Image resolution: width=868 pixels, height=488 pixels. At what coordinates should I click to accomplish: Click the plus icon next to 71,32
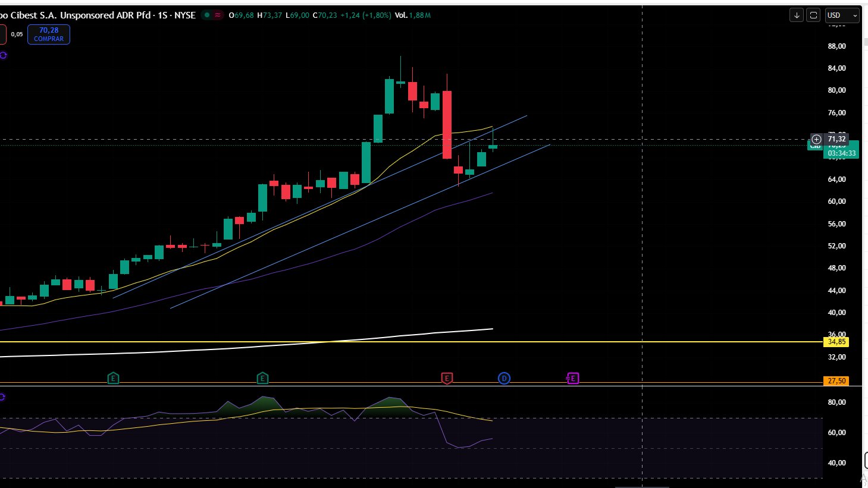point(816,139)
